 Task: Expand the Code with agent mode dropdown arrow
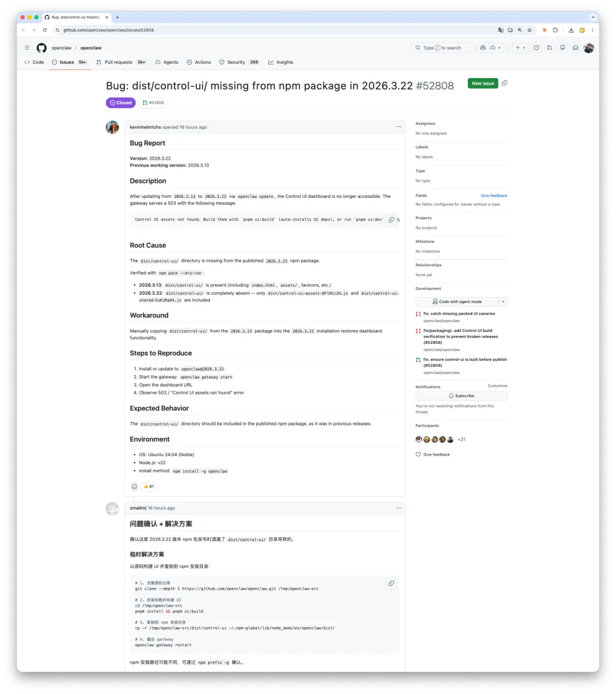pyautogui.click(x=503, y=302)
